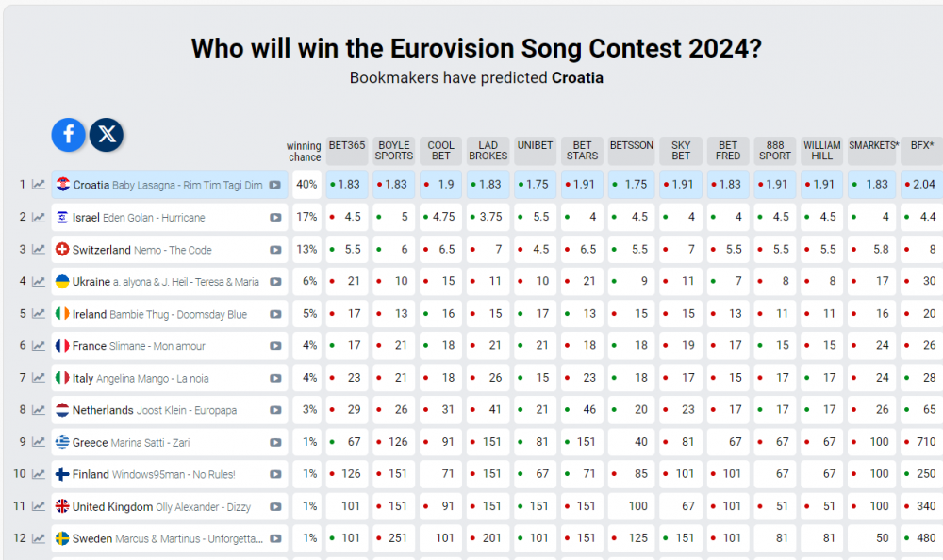Screen dimensions: 943x560
Task: Open Finland Windows95man - No Rules! entry
Action: [154, 474]
